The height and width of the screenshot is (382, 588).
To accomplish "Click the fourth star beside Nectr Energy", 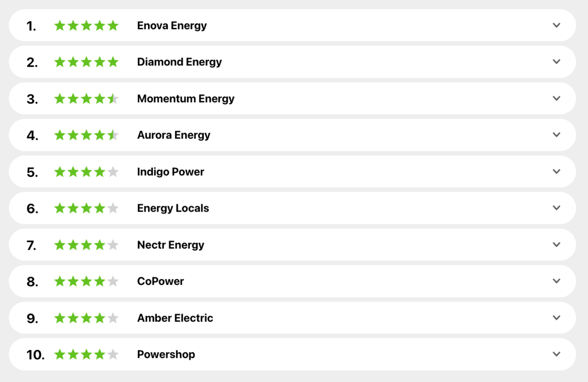I will [100, 244].
